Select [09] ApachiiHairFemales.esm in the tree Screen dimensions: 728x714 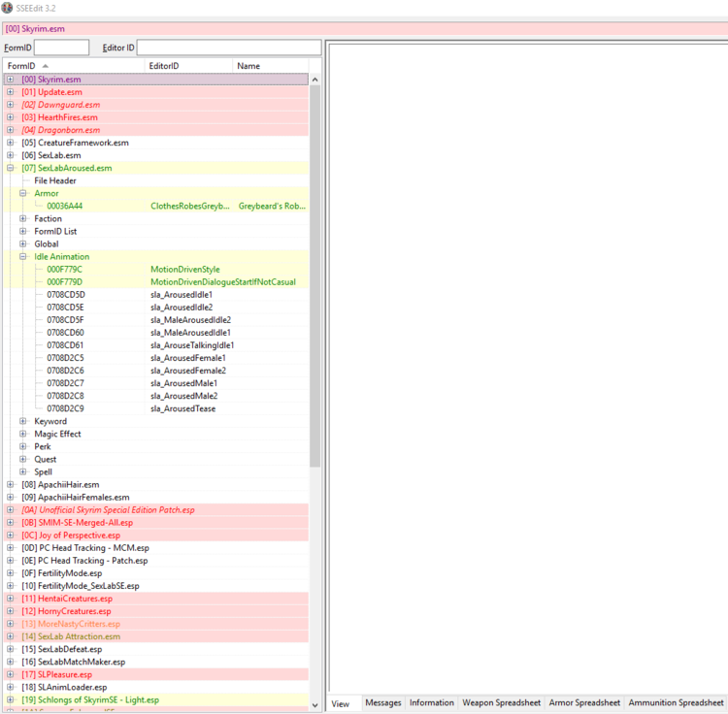click(x=156, y=498)
